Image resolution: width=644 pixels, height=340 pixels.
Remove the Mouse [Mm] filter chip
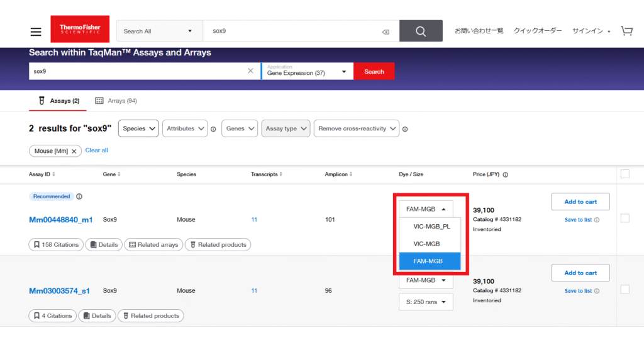click(x=74, y=151)
